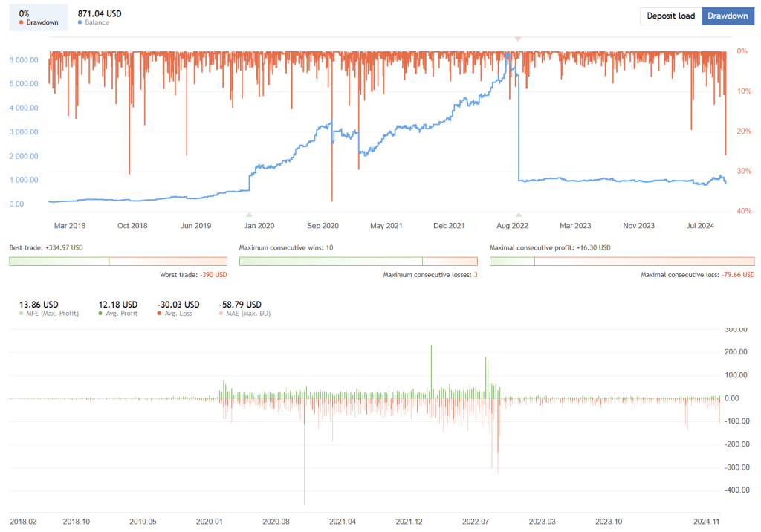
Task: Click the Worst trade red bar segment
Action: (168, 261)
